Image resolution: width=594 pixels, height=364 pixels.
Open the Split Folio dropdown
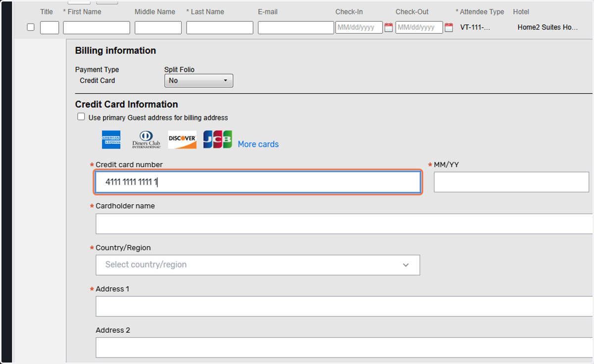[198, 81]
